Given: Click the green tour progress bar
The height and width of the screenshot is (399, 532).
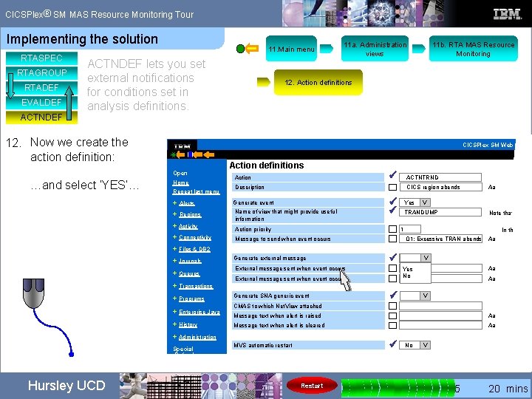Looking at the screenshot, I should pyautogui.click(x=398, y=388).
